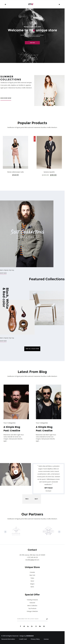Go to PREV testimonial

27,499
